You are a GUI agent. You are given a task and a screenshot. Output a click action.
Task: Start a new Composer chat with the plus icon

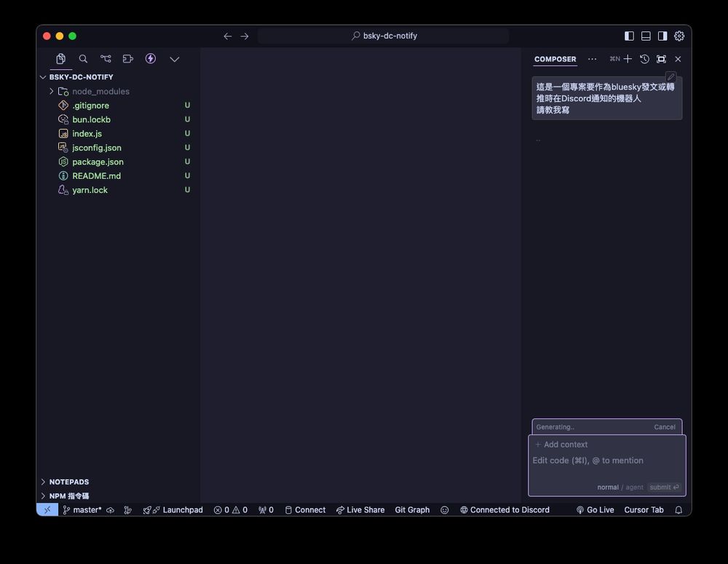pyautogui.click(x=628, y=59)
